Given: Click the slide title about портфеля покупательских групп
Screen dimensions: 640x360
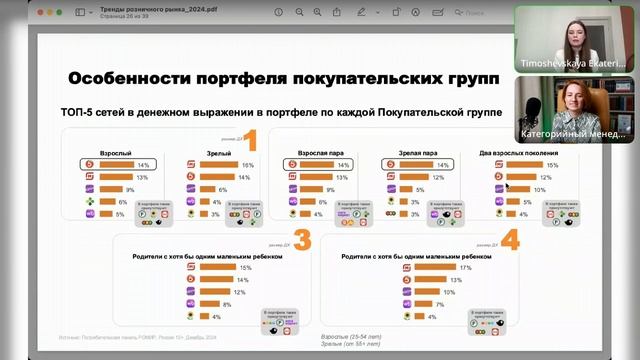Looking at the screenshot, I should [x=284, y=78].
